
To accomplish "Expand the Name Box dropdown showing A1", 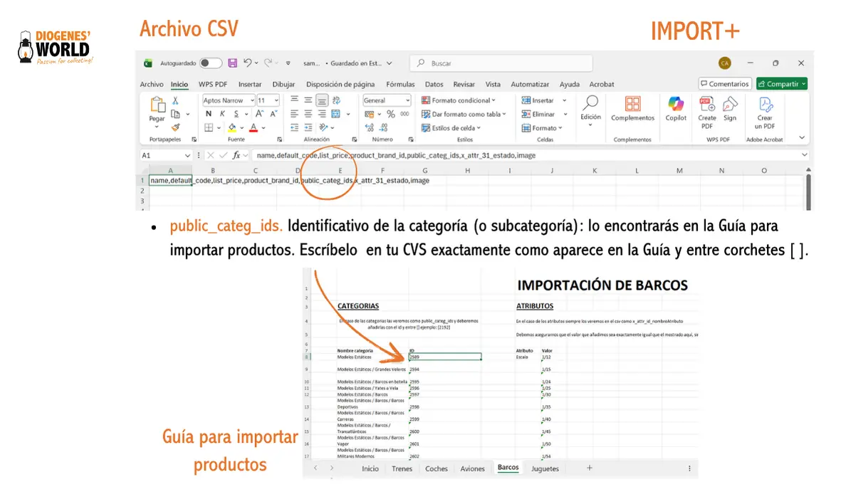I will pyautogui.click(x=188, y=155).
